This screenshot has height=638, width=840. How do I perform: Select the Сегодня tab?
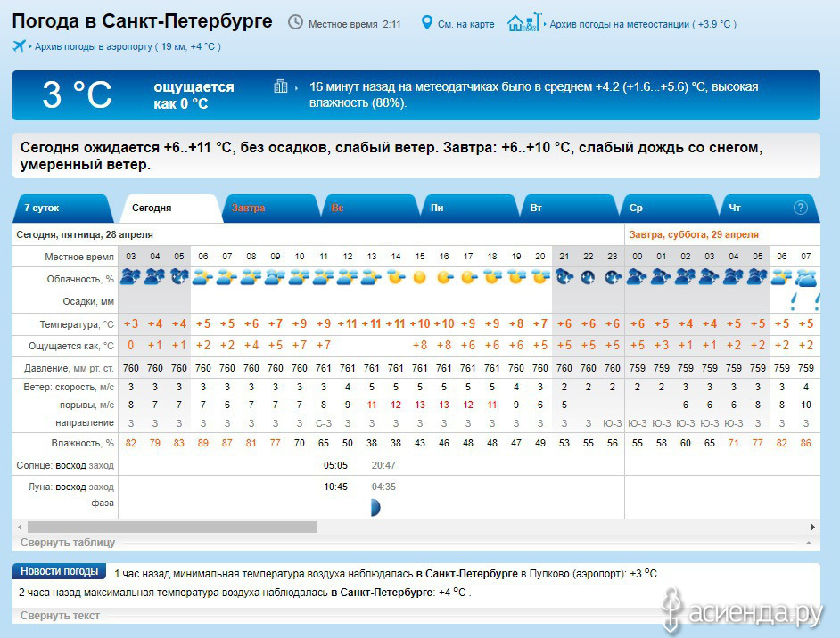pyautogui.click(x=170, y=208)
